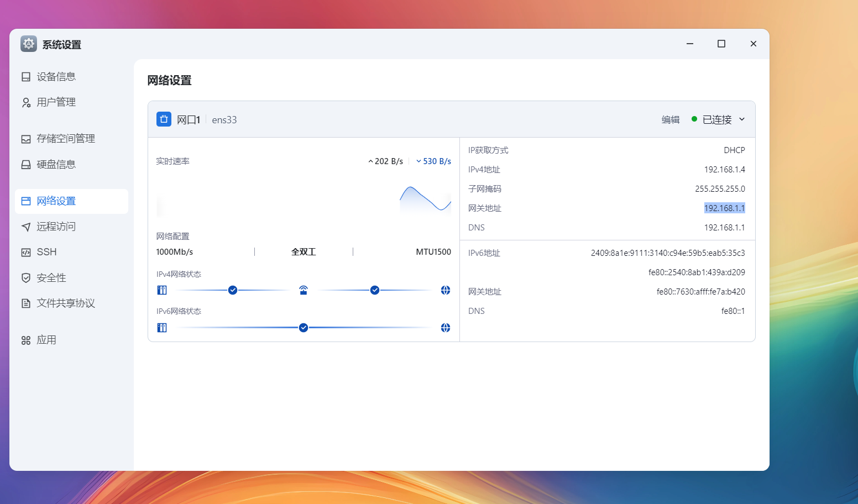Open the SSH settings page

(x=72, y=252)
